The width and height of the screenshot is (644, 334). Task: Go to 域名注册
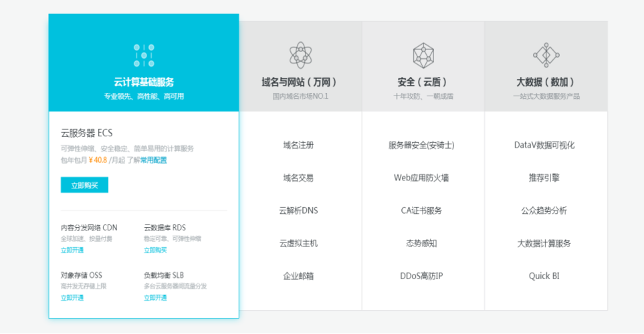[x=298, y=145]
